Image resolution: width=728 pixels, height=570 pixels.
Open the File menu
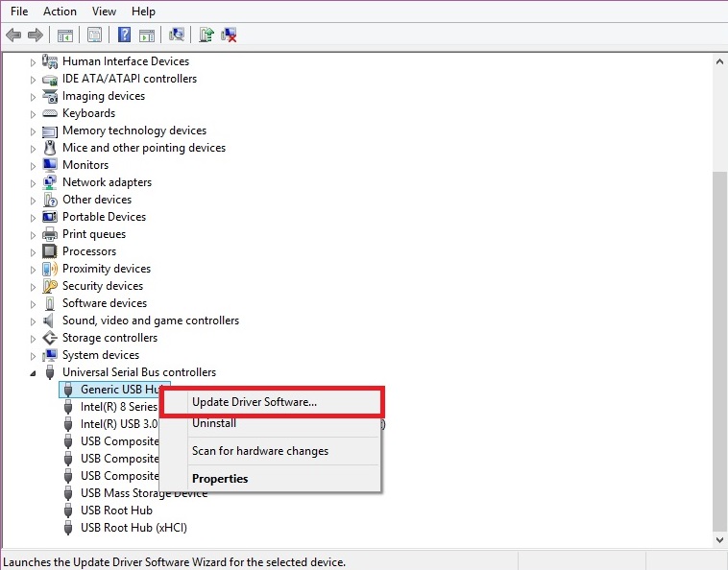pyautogui.click(x=19, y=12)
